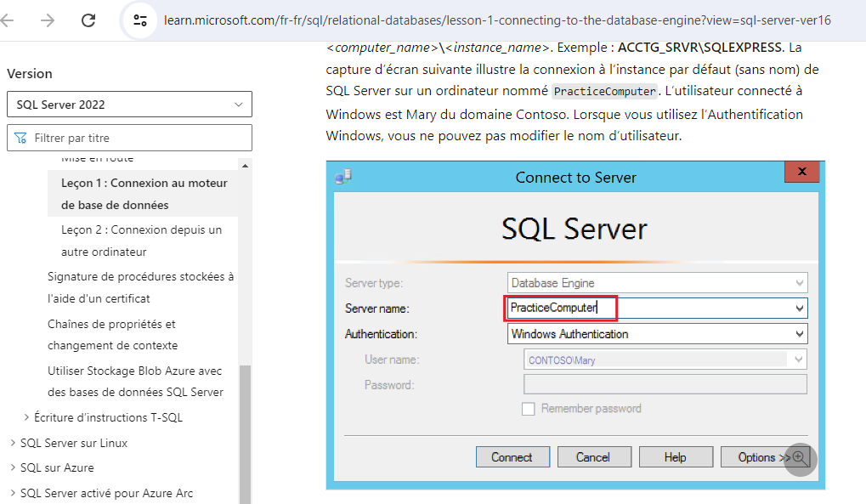Expand SQL Server sur Linux section
Image resolution: width=866 pixels, height=504 pixels.
(13, 443)
